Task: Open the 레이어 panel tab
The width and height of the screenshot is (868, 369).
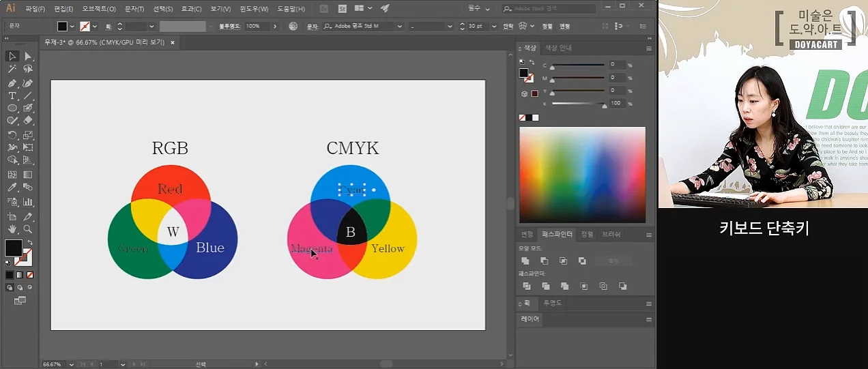Action: [x=530, y=319]
